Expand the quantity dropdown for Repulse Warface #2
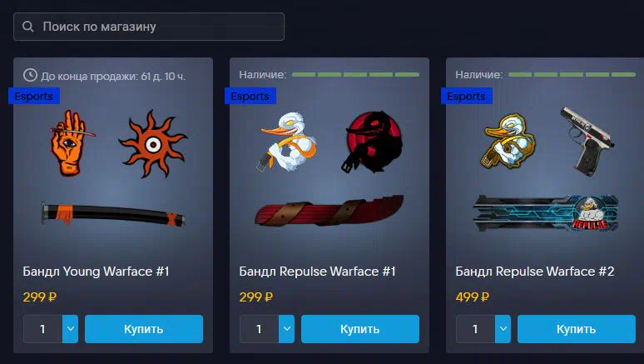The height and width of the screenshot is (364, 644). [503, 329]
